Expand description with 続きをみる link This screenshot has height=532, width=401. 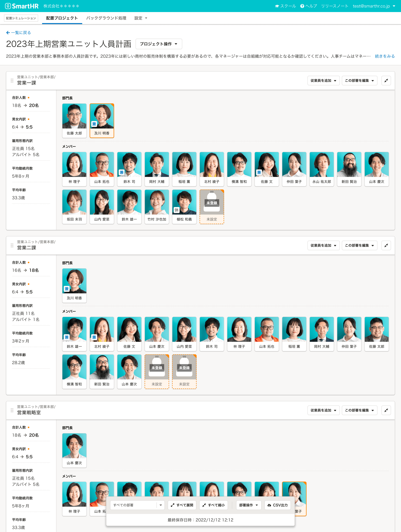point(385,56)
